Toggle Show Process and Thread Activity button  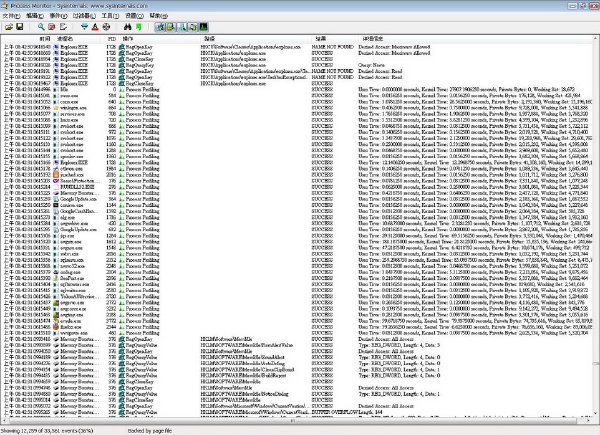(x=192, y=27)
